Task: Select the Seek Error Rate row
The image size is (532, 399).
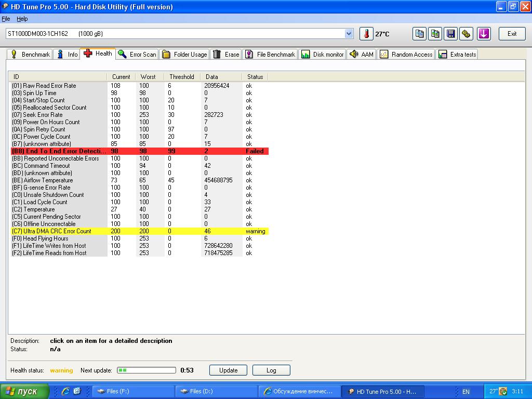Action: [139, 115]
